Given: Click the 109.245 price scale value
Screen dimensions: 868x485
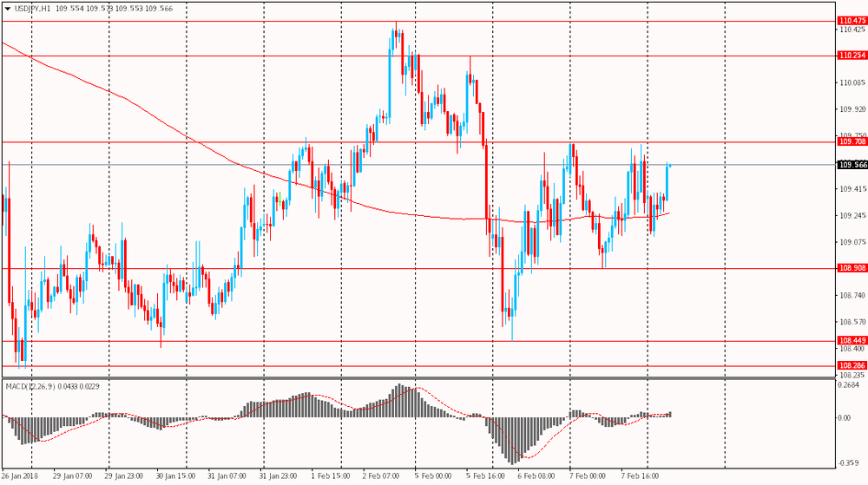Looking at the screenshot, I should click(852, 216).
